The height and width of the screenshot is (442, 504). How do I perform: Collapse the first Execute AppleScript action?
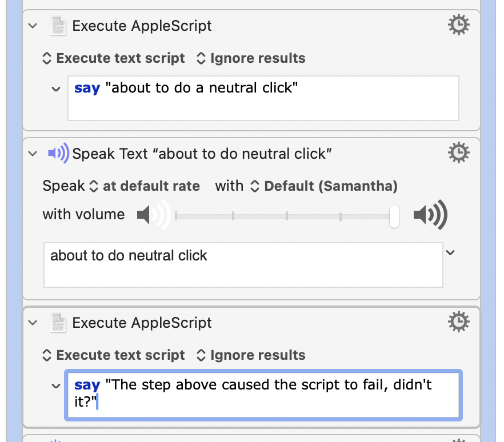(33, 26)
